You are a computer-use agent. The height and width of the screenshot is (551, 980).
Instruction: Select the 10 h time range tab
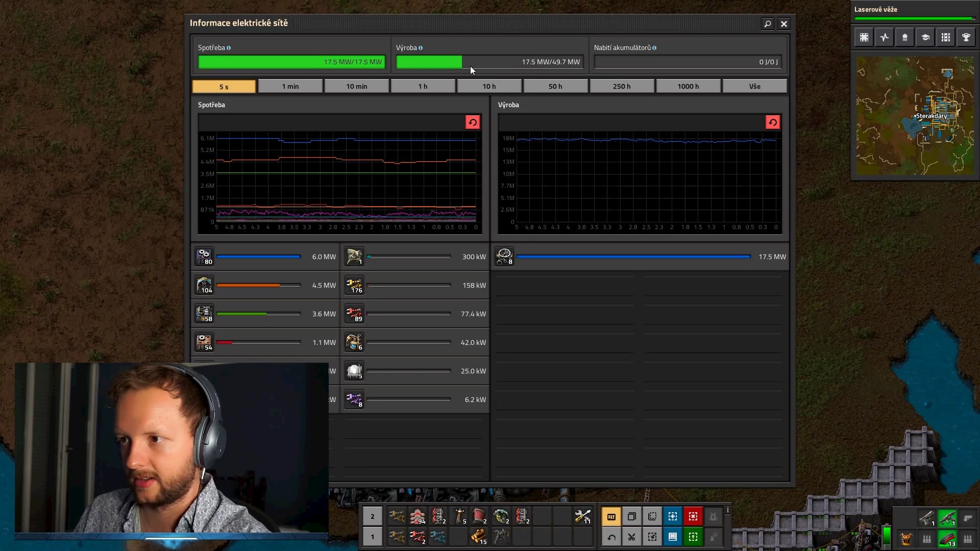[x=489, y=86]
